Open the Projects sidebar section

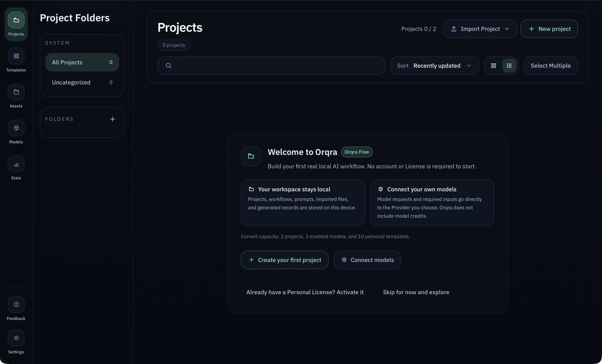pyautogui.click(x=16, y=24)
